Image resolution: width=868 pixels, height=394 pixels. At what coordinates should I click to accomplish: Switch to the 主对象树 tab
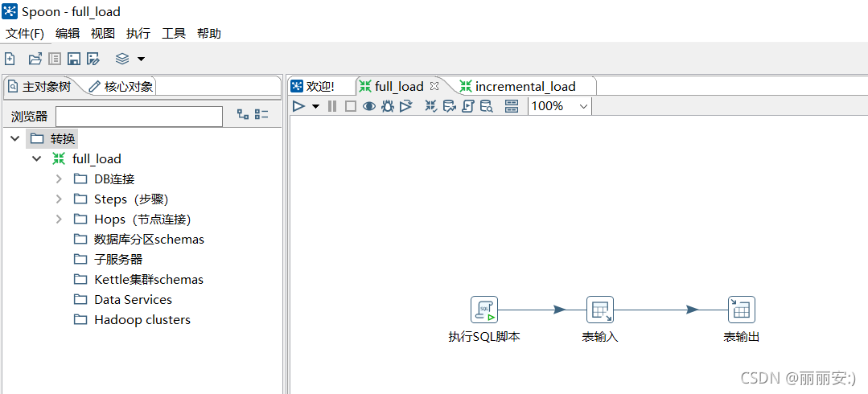[x=40, y=86]
